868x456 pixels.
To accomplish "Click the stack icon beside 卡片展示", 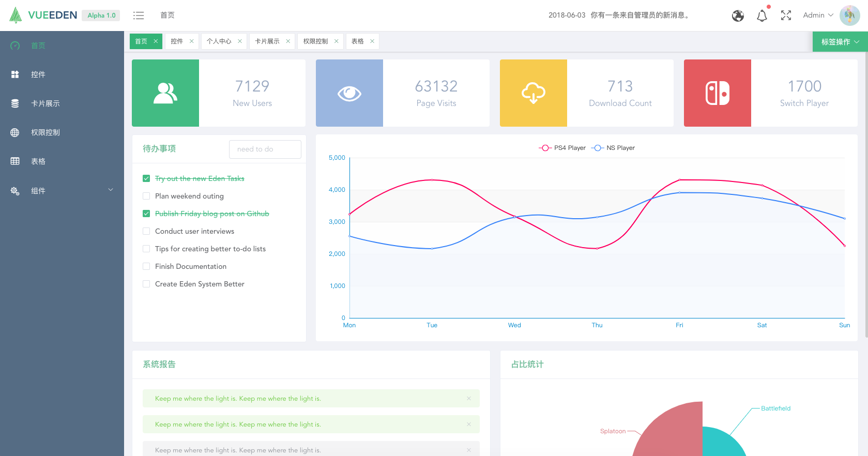I will click(x=15, y=103).
